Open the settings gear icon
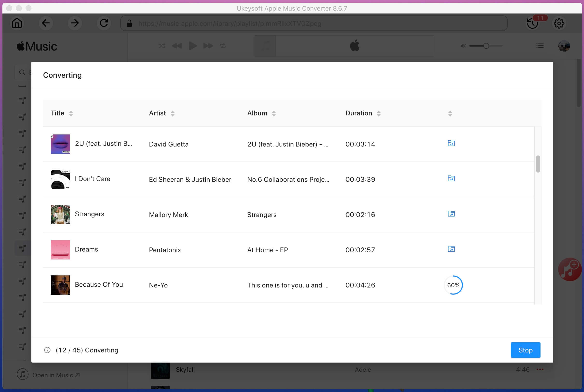The width and height of the screenshot is (584, 392). point(559,23)
